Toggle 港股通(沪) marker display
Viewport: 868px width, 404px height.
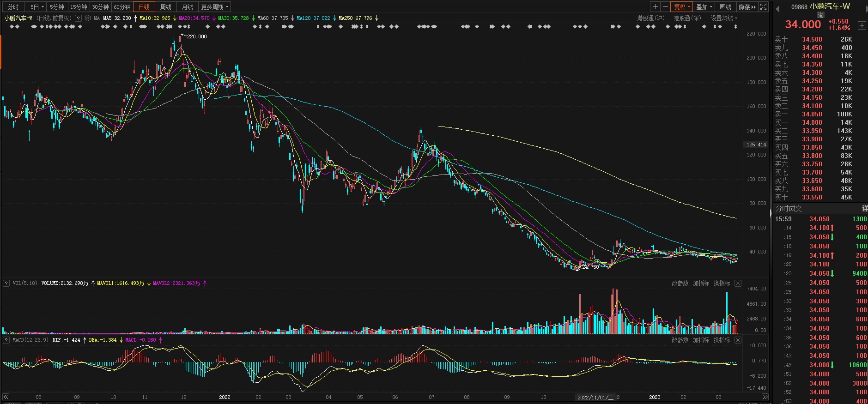650,18
